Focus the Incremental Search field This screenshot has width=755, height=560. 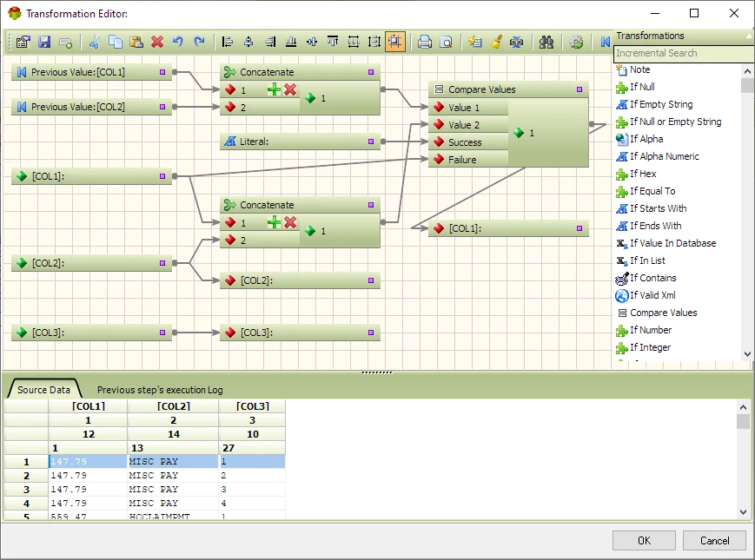coord(683,53)
